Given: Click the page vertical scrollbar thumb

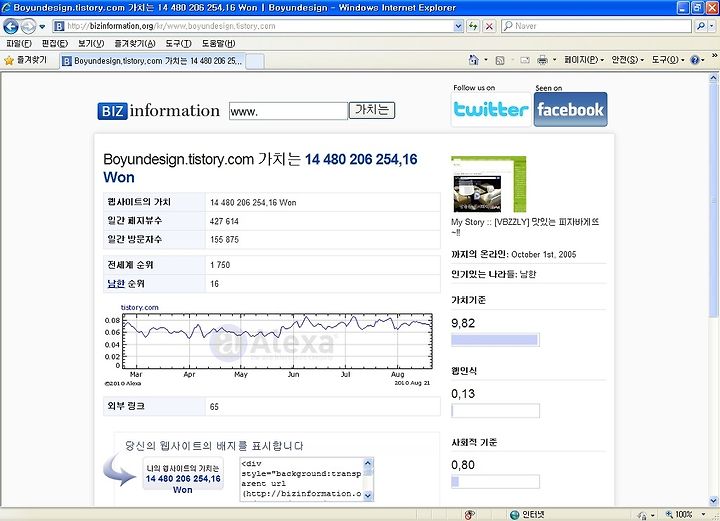Looking at the screenshot, I should point(713,200).
